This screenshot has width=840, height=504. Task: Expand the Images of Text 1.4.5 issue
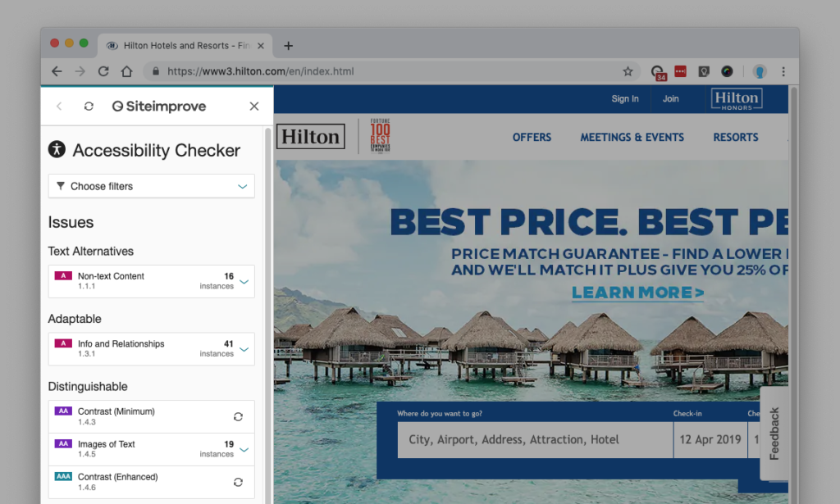click(x=244, y=449)
